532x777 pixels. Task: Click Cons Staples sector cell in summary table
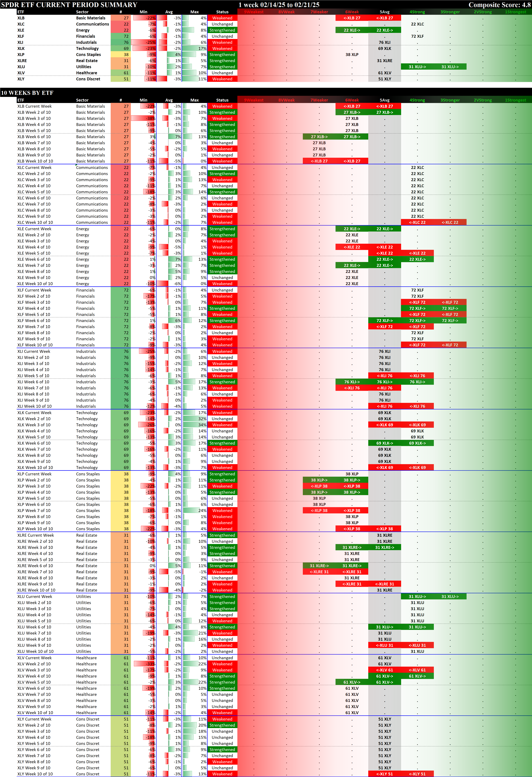88,55
